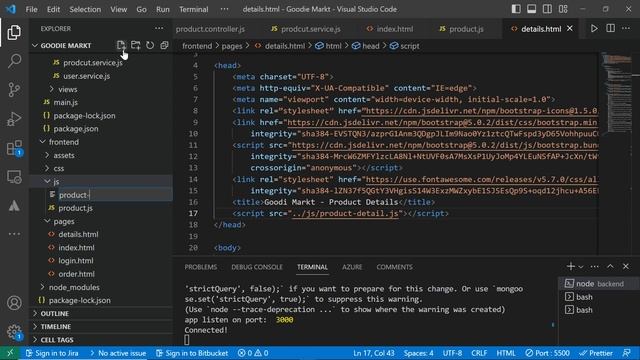Click the Prettier status item
The height and width of the screenshot is (360, 640).
point(596,353)
